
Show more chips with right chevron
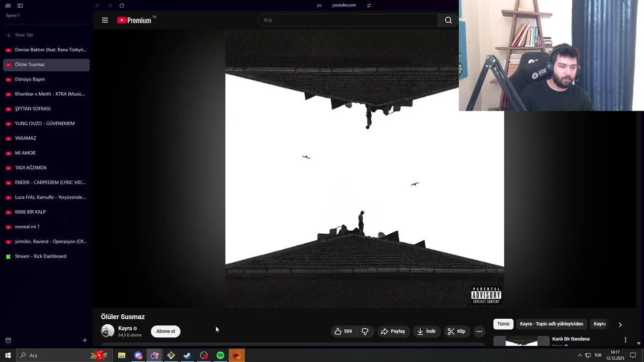click(x=620, y=325)
